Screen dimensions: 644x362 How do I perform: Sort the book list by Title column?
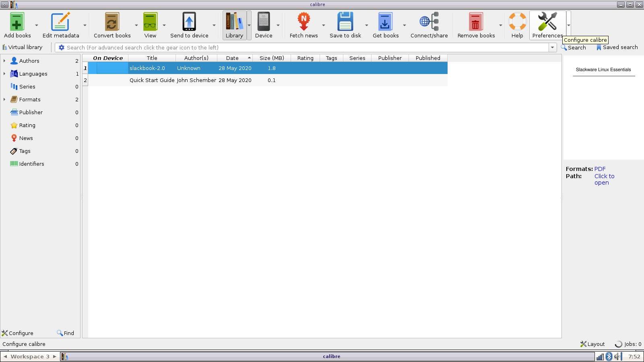click(x=152, y=58)
